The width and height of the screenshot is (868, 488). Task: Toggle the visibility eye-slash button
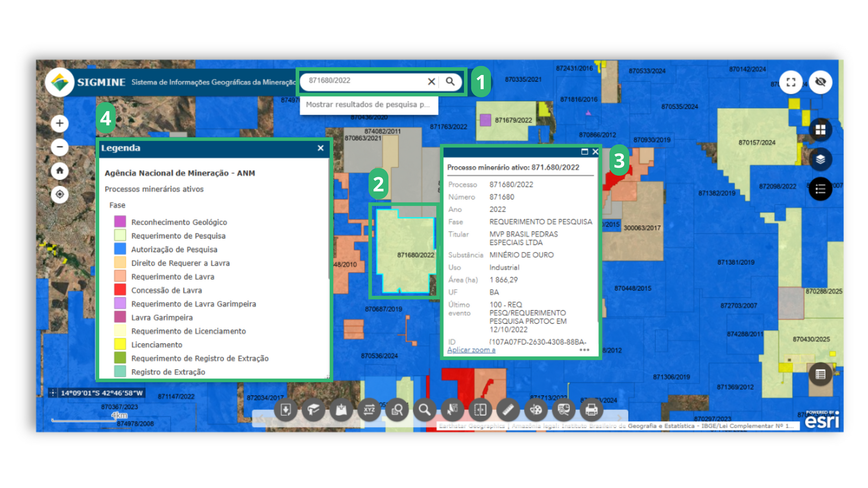tap(820, 82)
